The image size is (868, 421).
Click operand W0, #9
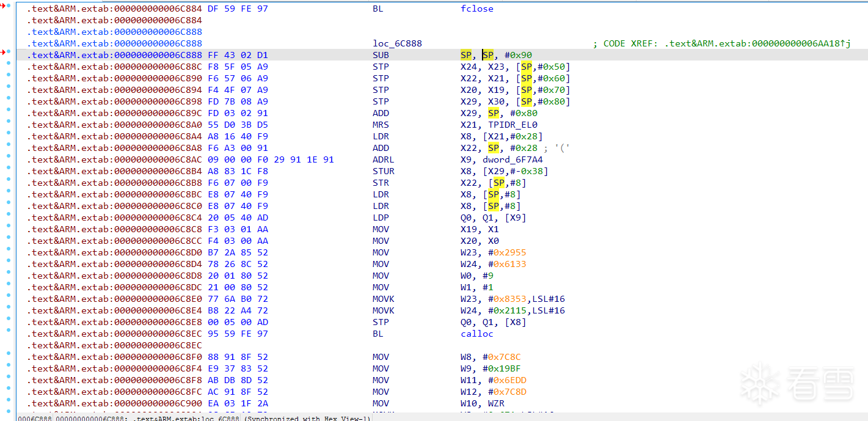tap(477, 276)
